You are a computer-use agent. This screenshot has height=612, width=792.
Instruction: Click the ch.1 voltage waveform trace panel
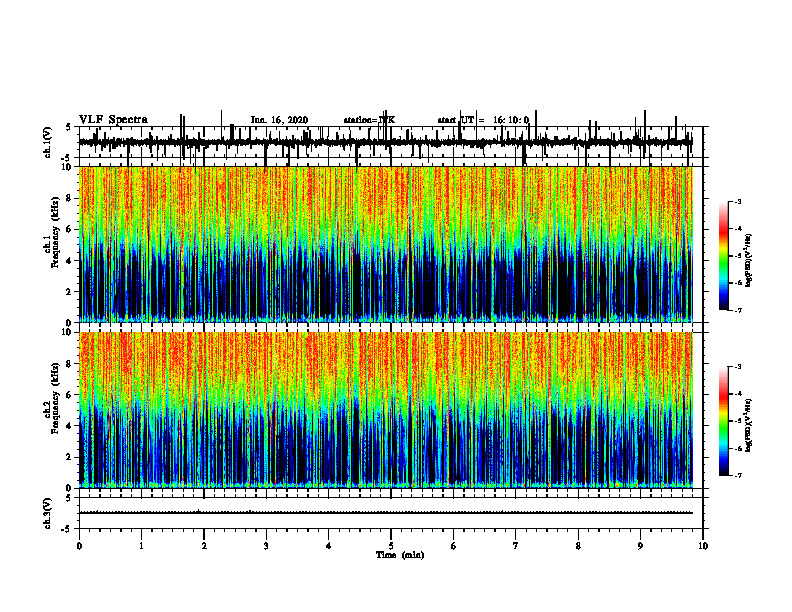[391, 142]
